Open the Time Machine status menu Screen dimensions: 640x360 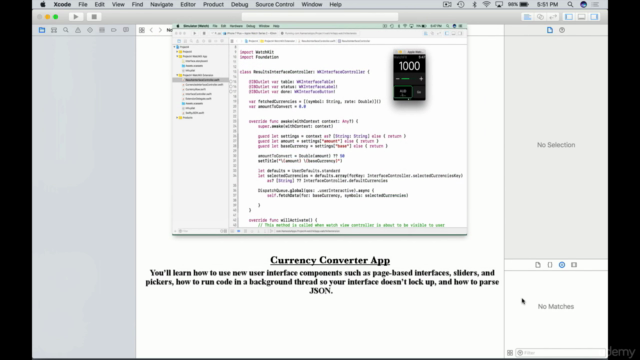pos(461,4)
